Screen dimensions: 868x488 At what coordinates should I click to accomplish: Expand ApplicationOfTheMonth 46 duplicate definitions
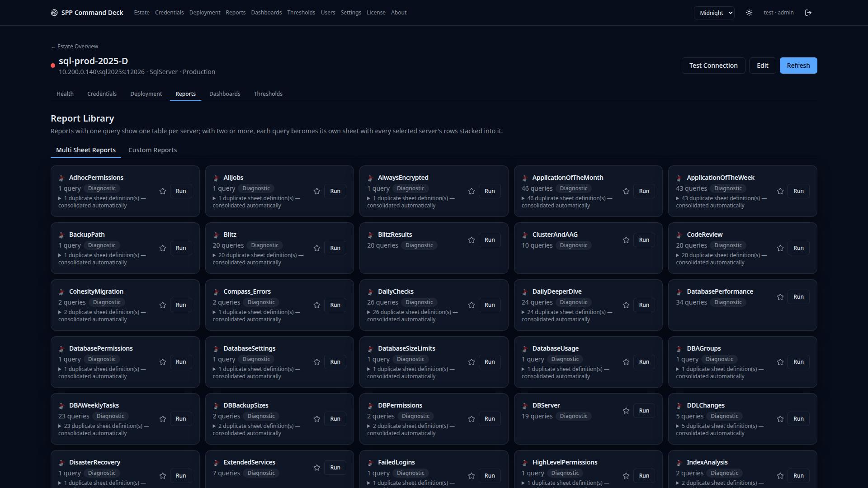(x=567, y=202)
